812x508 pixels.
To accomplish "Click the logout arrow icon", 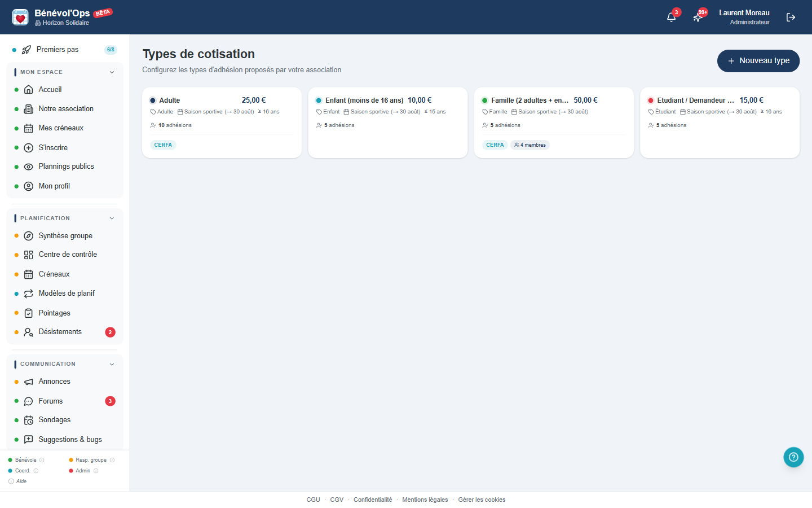I will (791, 17).
